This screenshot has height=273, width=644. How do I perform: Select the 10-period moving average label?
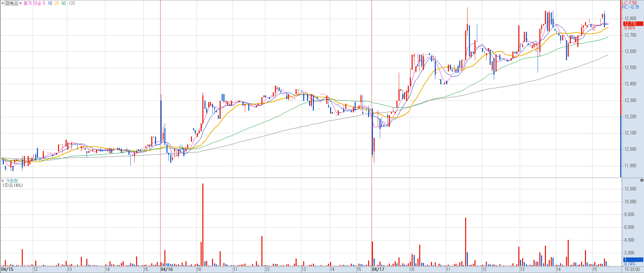50,3
